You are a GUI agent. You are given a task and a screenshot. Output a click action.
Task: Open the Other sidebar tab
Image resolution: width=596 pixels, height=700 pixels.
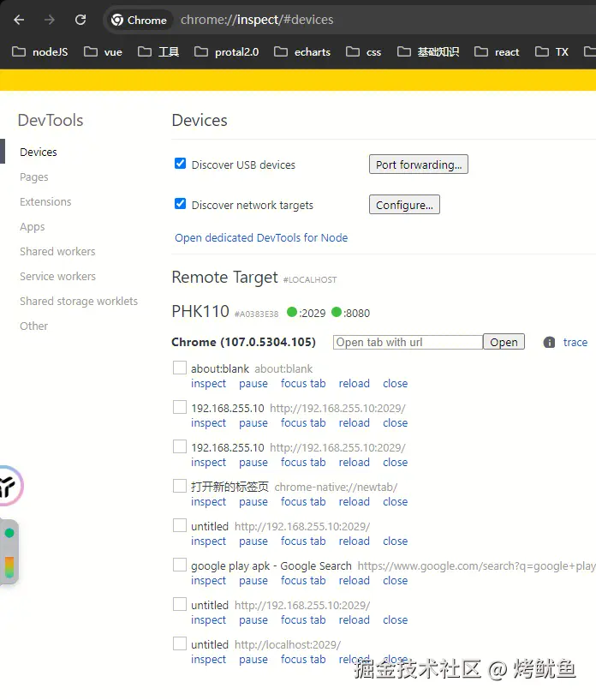[x=34, y=326]
